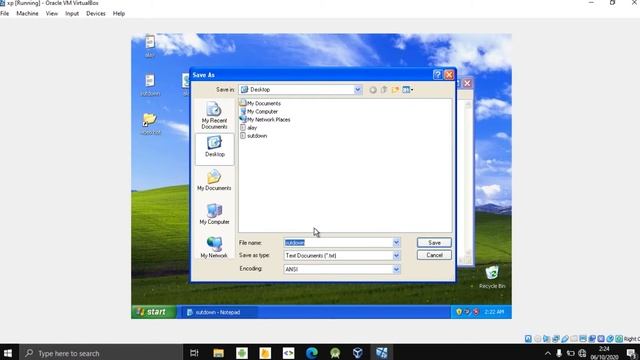
Task: Click the VirtualBox mouse integration status icon
Action: click(610, 339)
